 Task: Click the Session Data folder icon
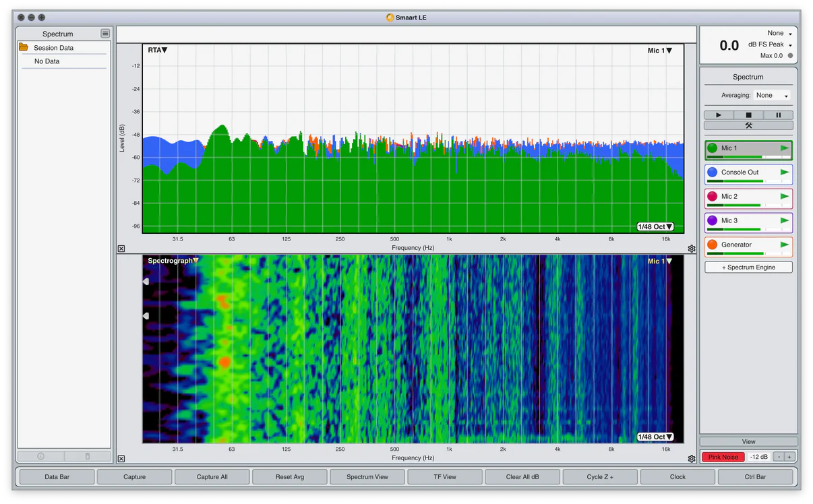24,48
